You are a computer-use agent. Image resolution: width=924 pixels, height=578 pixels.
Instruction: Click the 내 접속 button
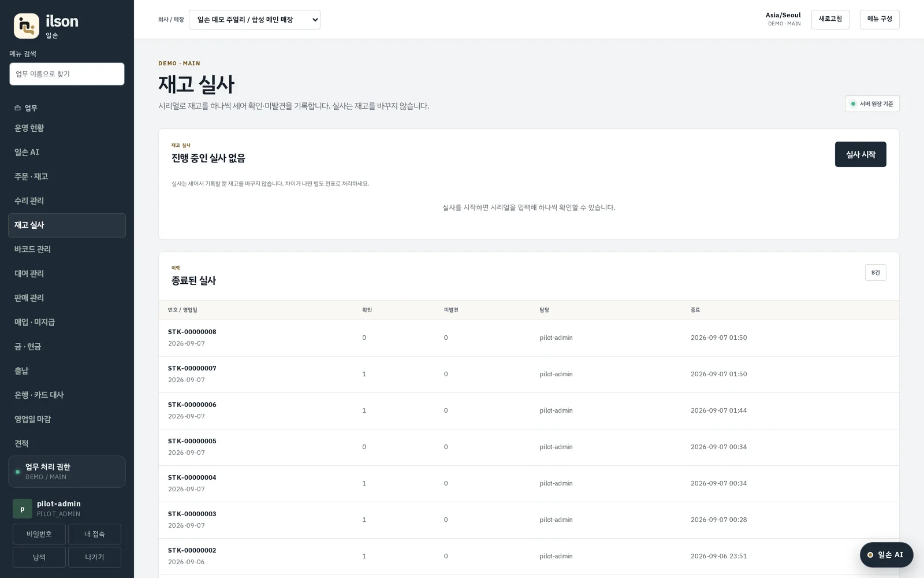click(x=95, y=534)
